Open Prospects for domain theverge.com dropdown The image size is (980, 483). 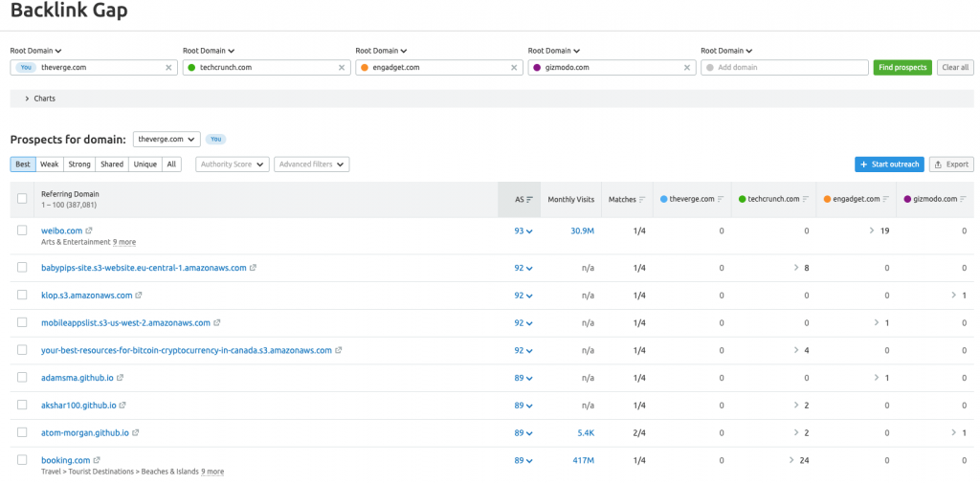coord(167,139)
